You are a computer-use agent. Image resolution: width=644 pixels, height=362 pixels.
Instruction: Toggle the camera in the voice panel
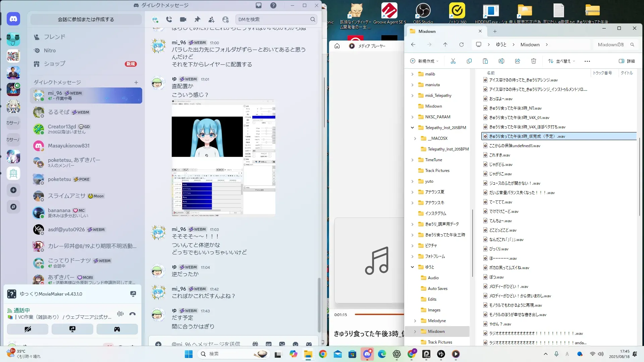click(x=28, y=329)
